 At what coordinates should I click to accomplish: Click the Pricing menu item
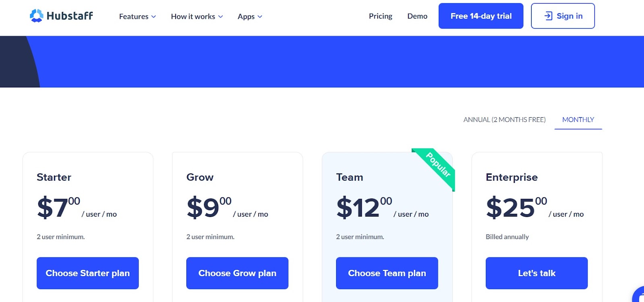click(380, 16)
